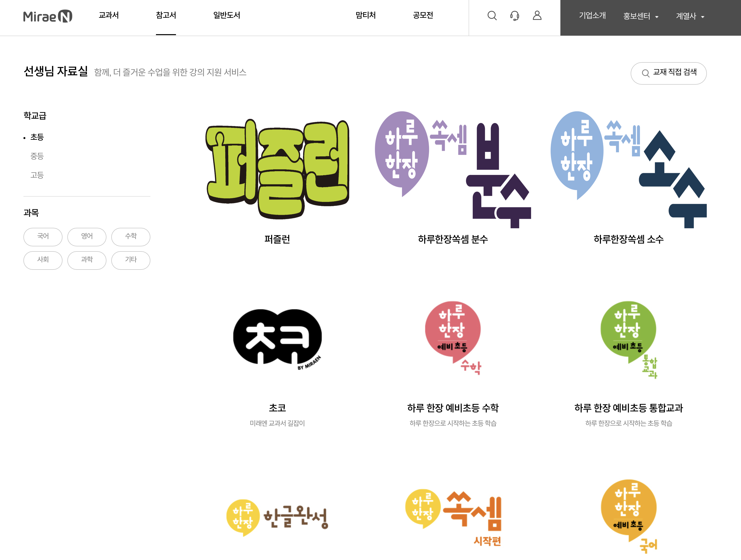The width and height of the screenshot is (741, 560).
Task: Toggle the 국어 subject filter
Action: click(x=43, y=237)
